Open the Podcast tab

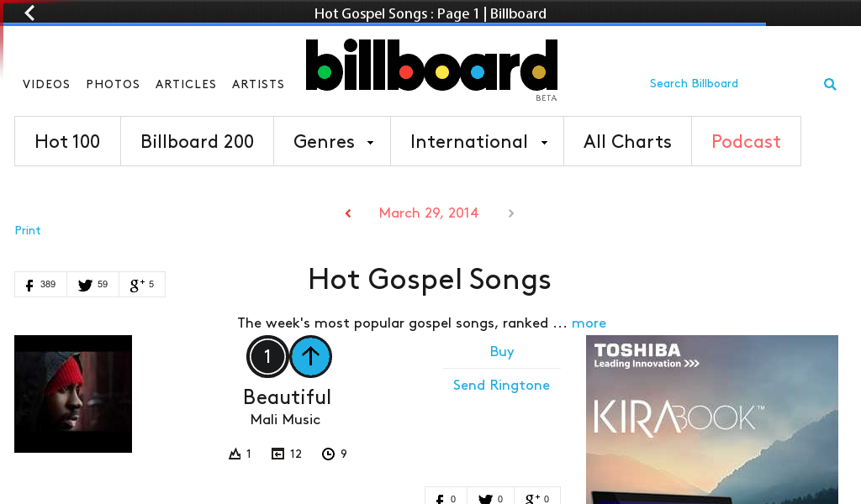coord(747,141)
